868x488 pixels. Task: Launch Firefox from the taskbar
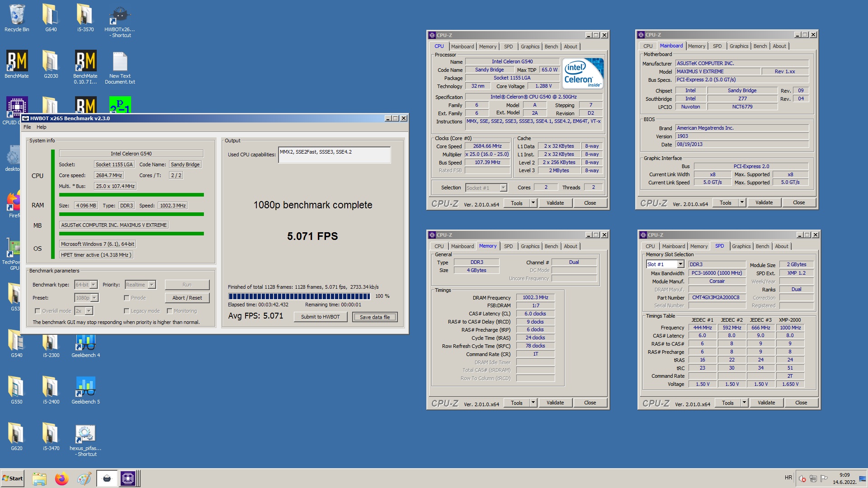click(x=61, y=479)
